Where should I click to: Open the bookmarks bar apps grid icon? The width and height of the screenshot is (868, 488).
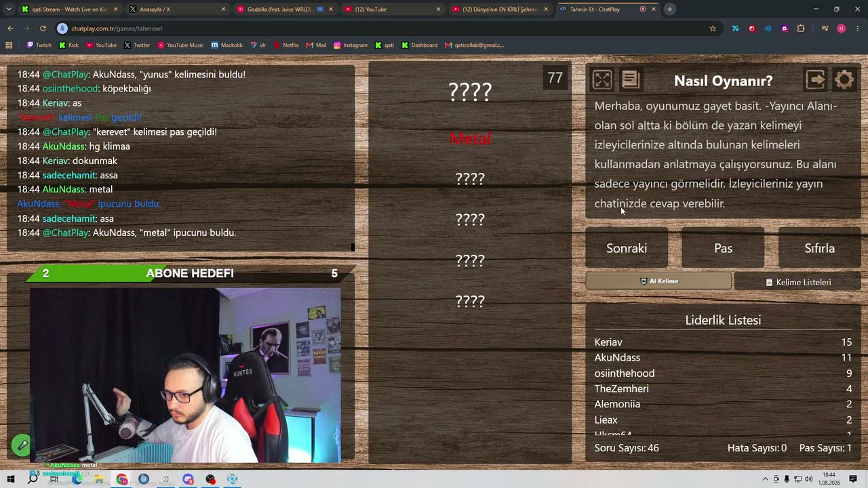point(9,45)
